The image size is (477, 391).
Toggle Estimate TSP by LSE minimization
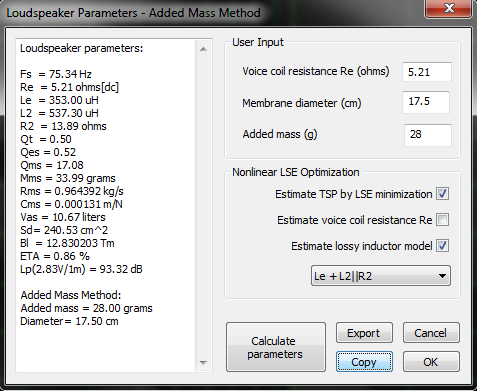[x=442, y=194]
